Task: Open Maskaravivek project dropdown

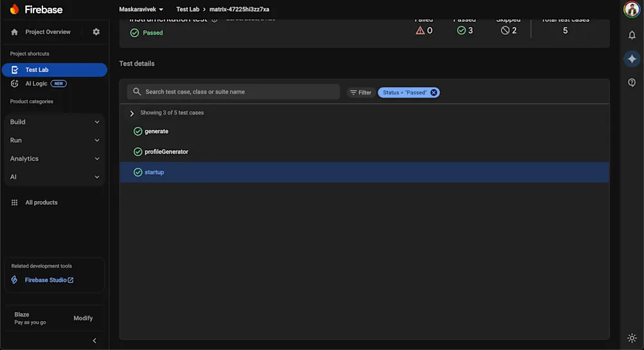Action: coord(141,10)
